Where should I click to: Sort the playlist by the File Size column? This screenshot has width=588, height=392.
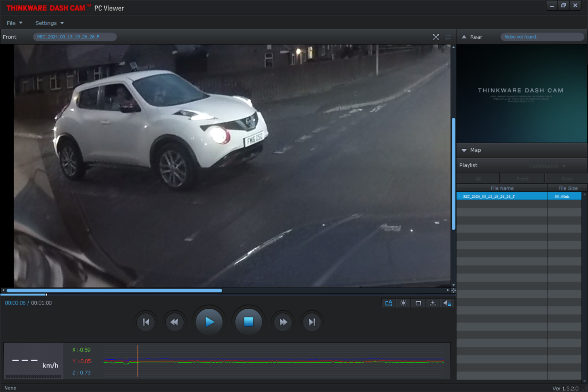click(568, 188)
